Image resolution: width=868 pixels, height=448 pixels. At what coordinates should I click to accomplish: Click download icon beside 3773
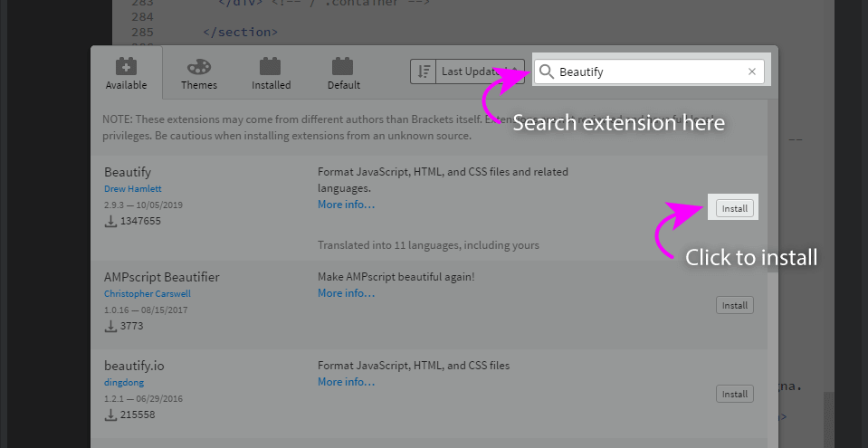point(110,326)
